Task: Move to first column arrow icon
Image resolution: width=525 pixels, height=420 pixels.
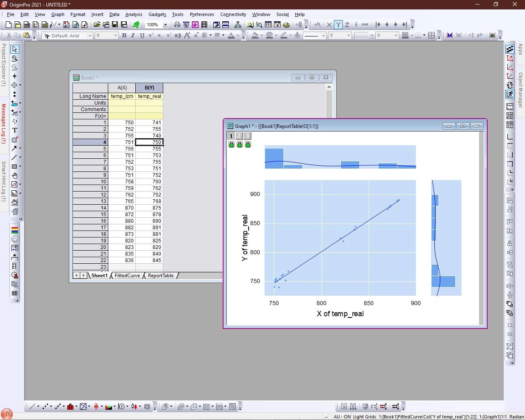Action: (378, 25)
